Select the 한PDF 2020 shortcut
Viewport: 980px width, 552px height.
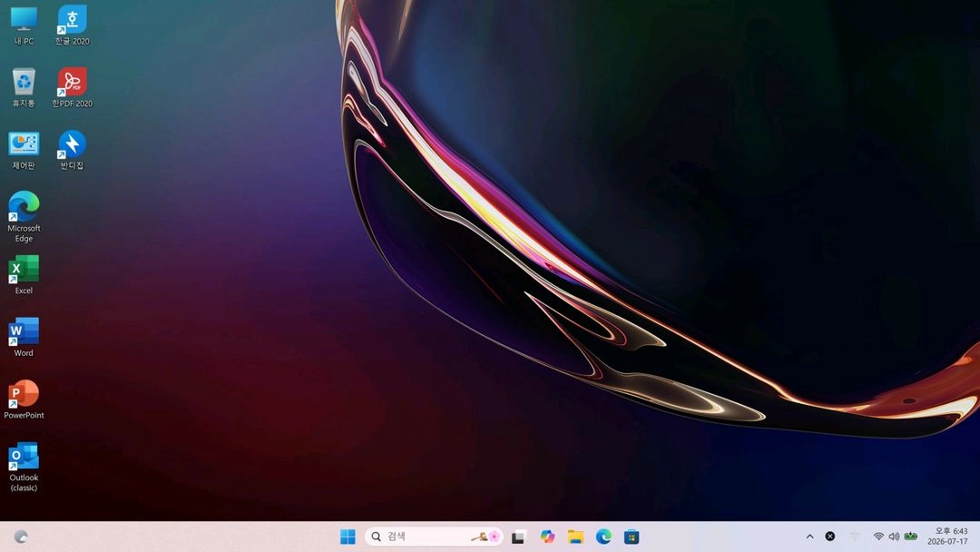click(72, 87)
